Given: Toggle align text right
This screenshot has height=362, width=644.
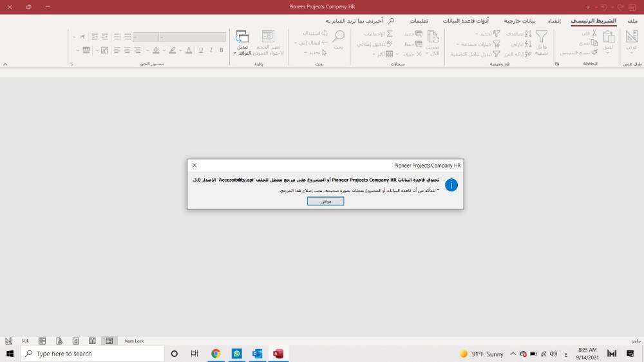Looking at the screenshot, I should (138, 50).
